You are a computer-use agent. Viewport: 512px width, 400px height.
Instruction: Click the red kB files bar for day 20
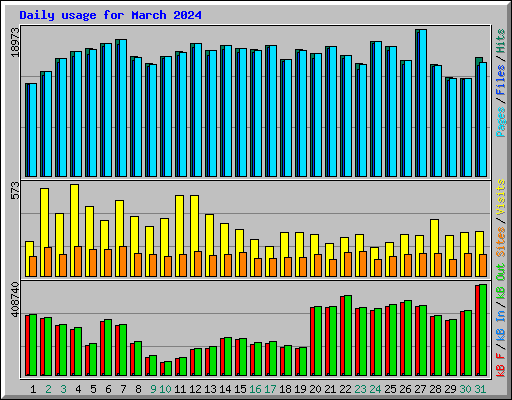pyautogui.click(x=312, y=341)
